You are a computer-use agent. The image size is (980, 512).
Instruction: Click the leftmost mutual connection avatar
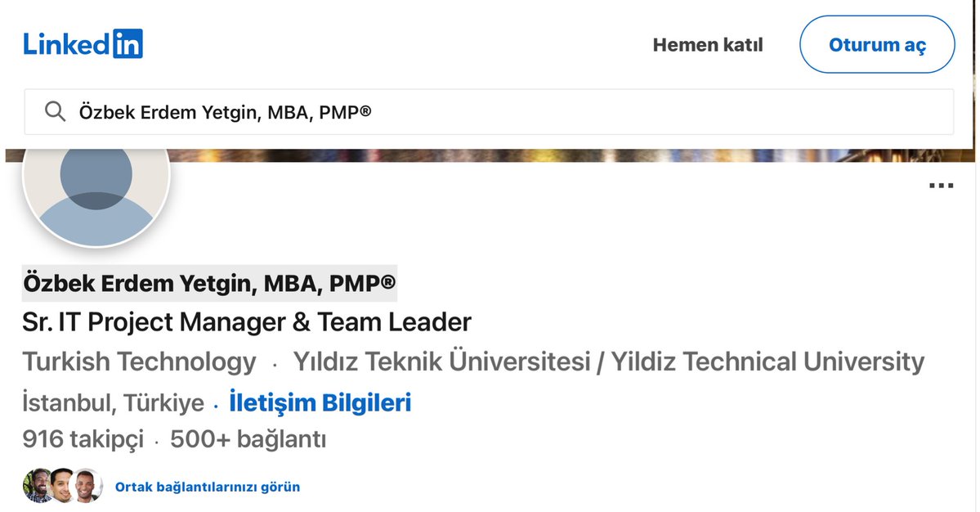37,486
